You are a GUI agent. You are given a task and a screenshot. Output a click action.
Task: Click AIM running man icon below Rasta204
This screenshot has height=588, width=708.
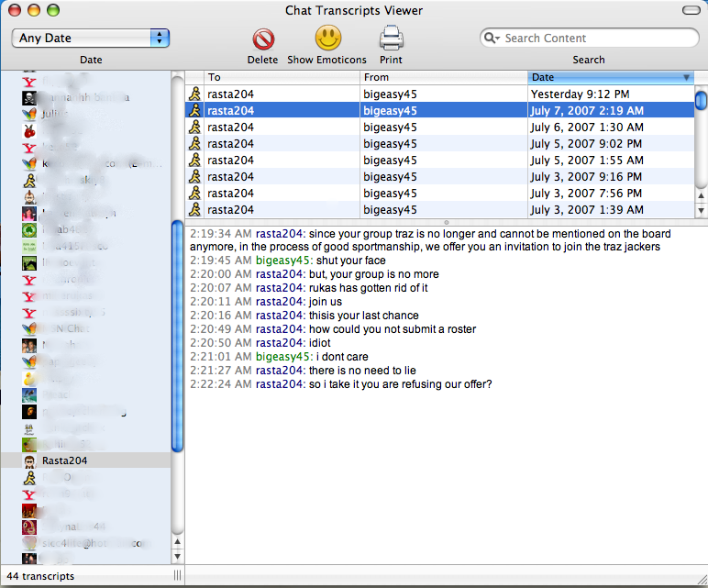coord(29,478)
